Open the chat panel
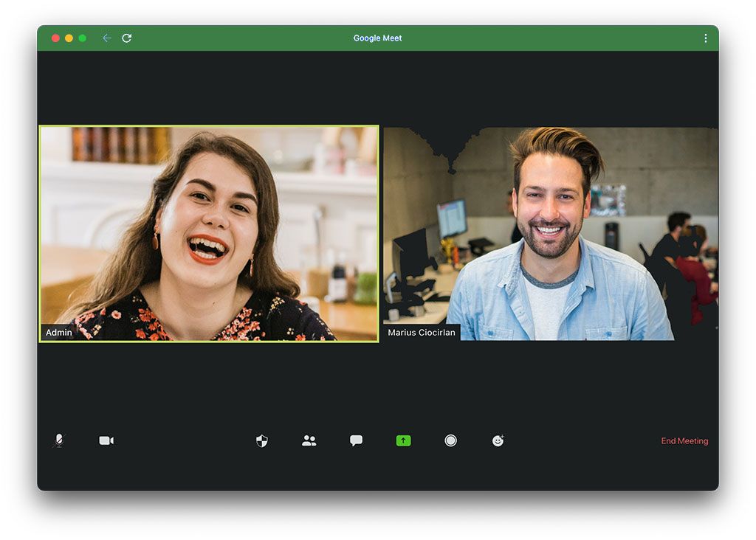Screen dimensions: 756x540 point(356,440)
